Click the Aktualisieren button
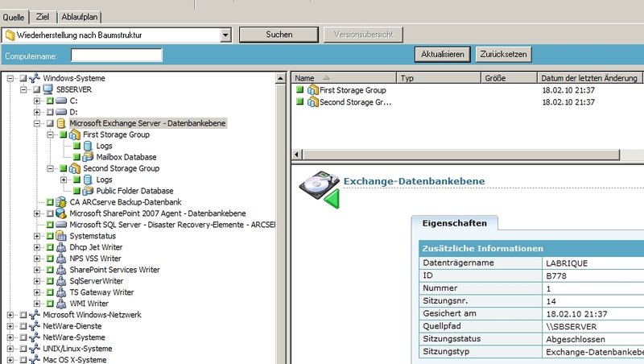This screenshot has height=364, width=644. tap(442, 54)
